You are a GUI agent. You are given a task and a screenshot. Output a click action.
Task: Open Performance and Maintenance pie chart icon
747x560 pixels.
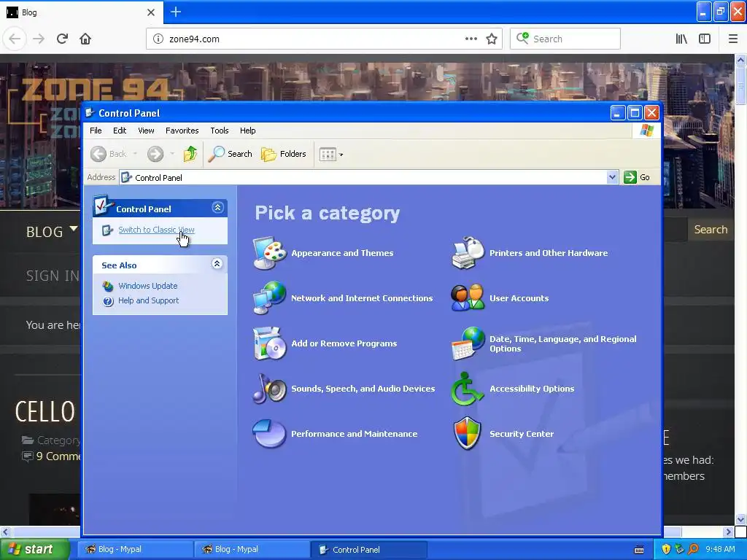[270, 434]
